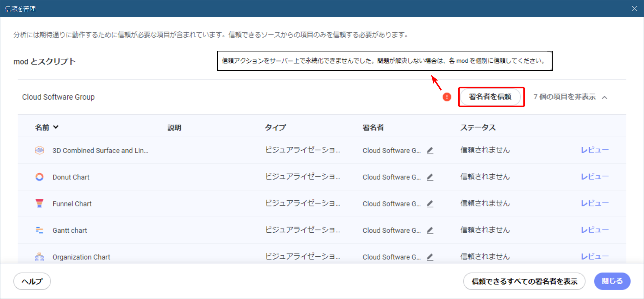Select the 3D Combined Surface and Lin... name

point(100,150)
